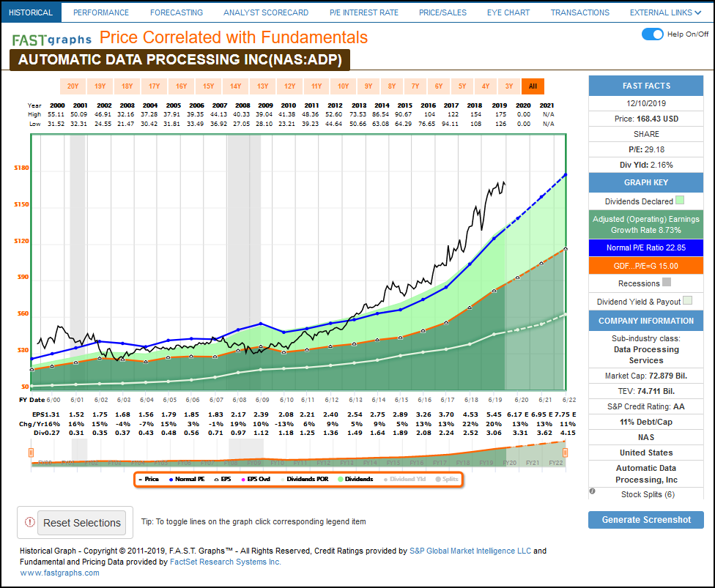Click the Normal P/E Ratio 22.85 bar
This screenshot has height=588, width=715.
tap(646, 248)
